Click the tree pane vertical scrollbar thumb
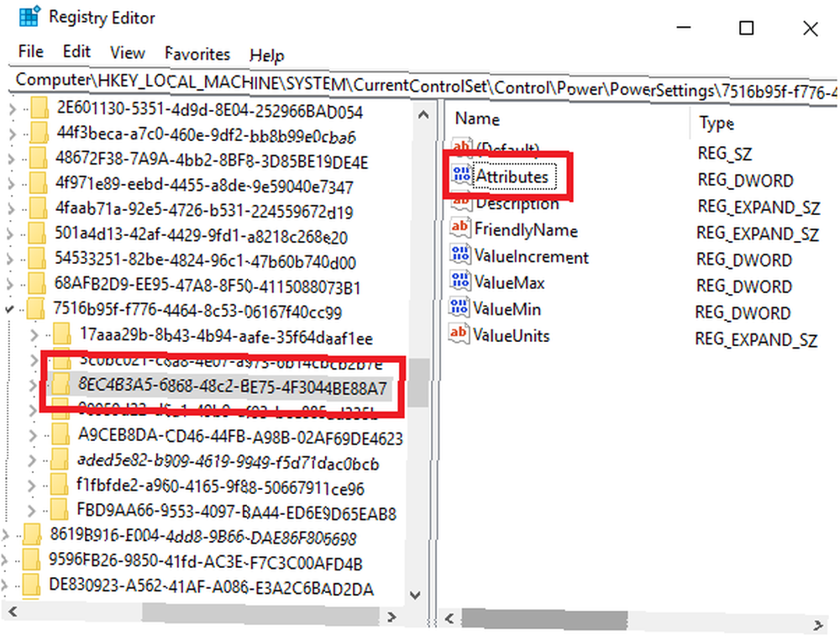This screenshot has width=840, height=636. 417,384
